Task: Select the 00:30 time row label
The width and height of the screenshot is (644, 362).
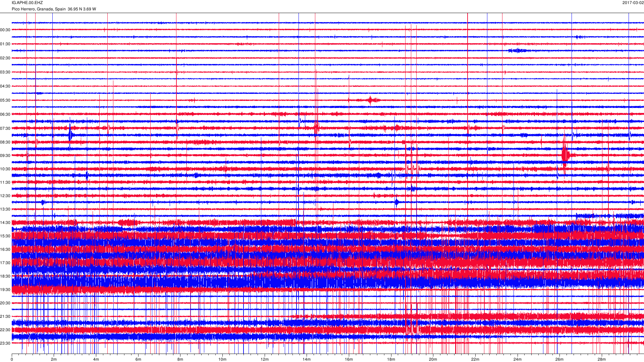Action: (x=5, y=30)
